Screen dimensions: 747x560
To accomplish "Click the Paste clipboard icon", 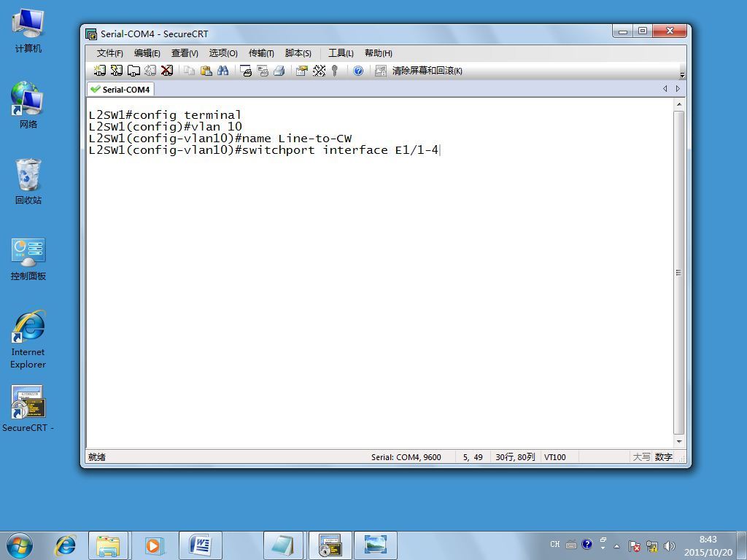I will tap(206, 71).
